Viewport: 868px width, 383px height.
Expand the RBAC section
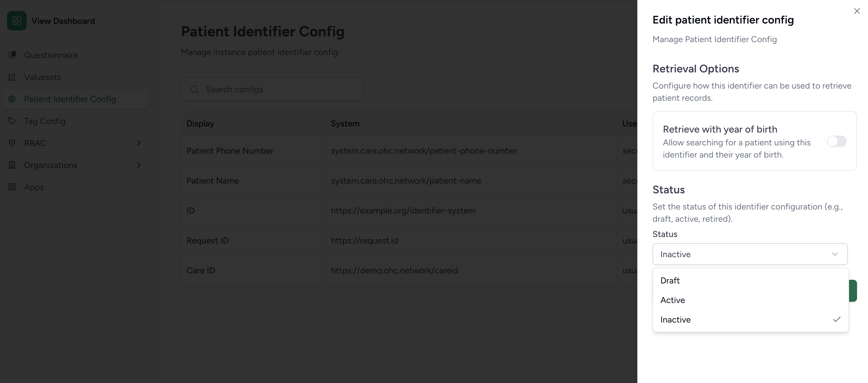[x=139, y=143]
